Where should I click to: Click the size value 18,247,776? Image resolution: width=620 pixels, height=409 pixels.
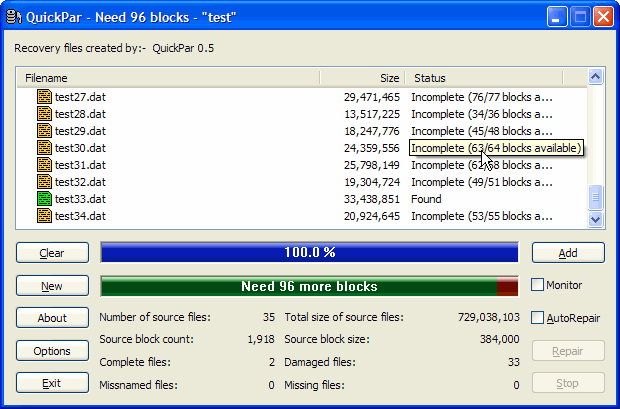372,131
